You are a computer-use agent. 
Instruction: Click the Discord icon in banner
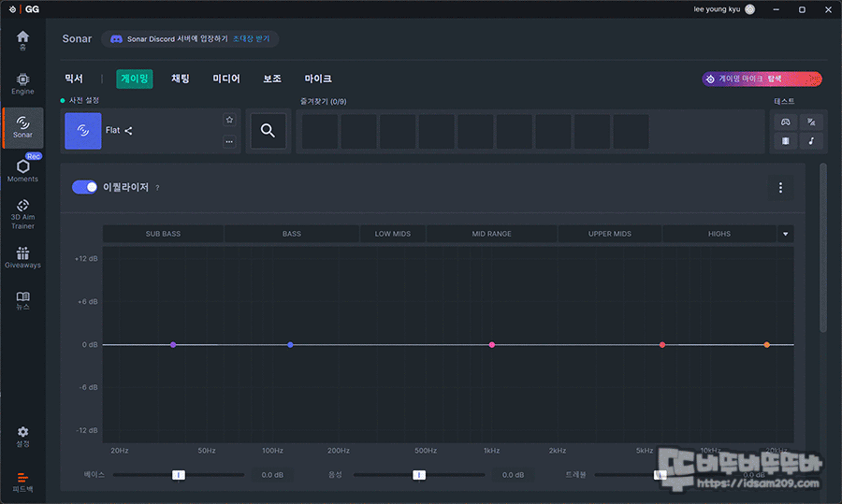pos(116,38)
